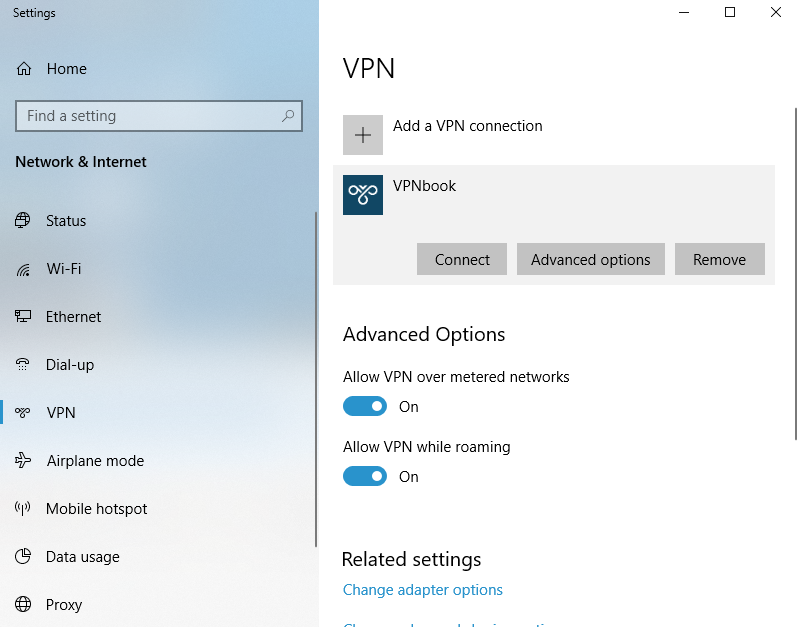
Task: Select VPN in the sidebar menu
Action: point(61,413)
